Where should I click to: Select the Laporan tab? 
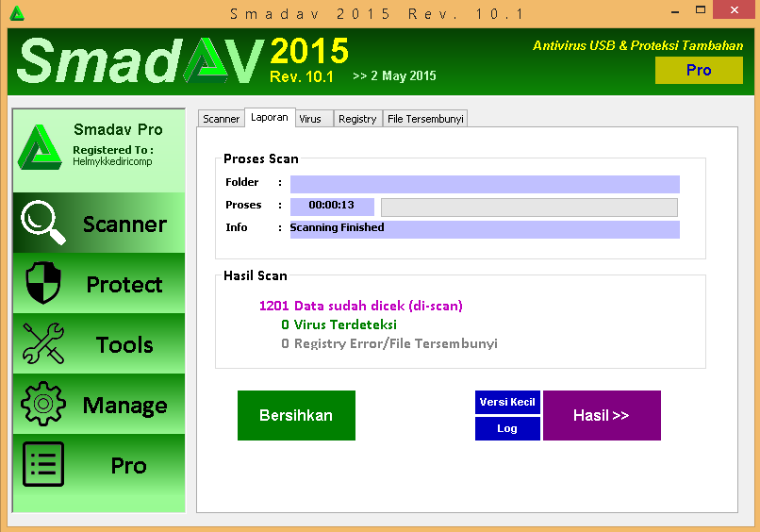click(x=270, y=117)
